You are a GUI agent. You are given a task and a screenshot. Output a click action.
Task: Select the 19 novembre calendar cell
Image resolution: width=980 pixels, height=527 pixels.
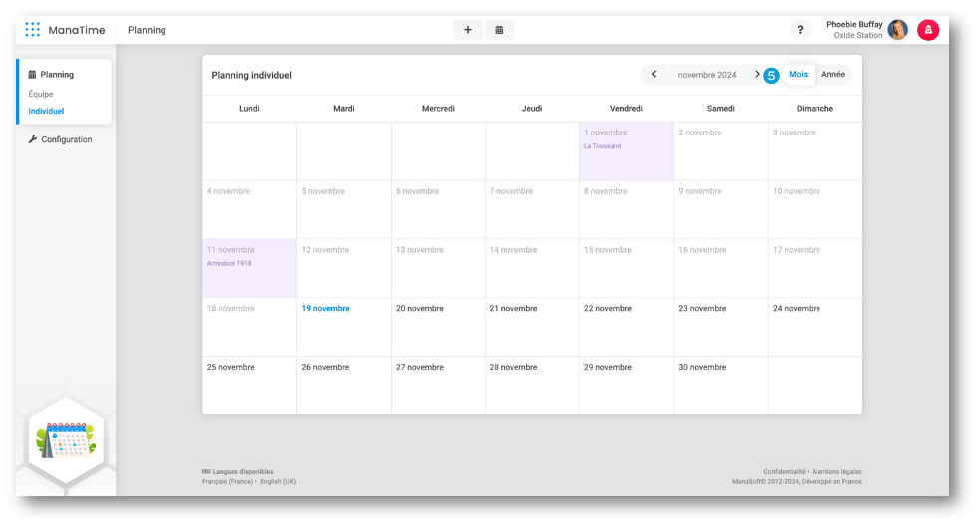click(343, 326)
